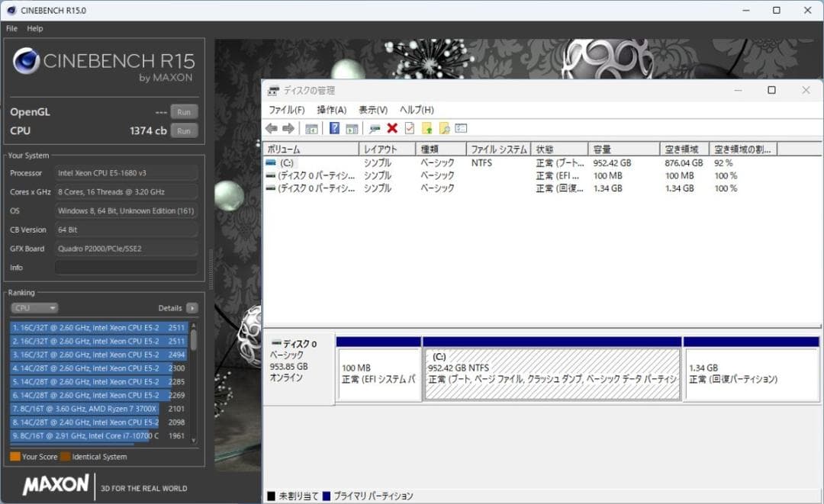Click the CINEBENCH logo icon
This screenshot has width=824, height=504.
[x=27, y=61]
